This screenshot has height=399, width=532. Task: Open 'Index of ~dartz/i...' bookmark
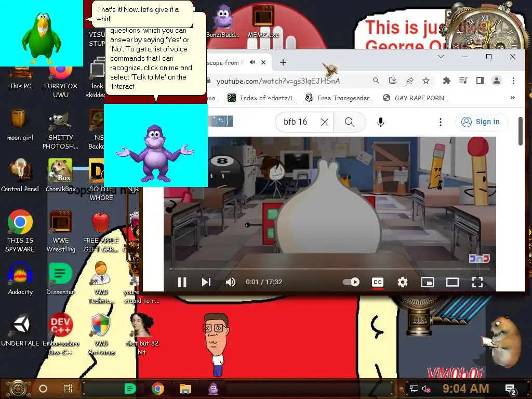coord(262,98)
